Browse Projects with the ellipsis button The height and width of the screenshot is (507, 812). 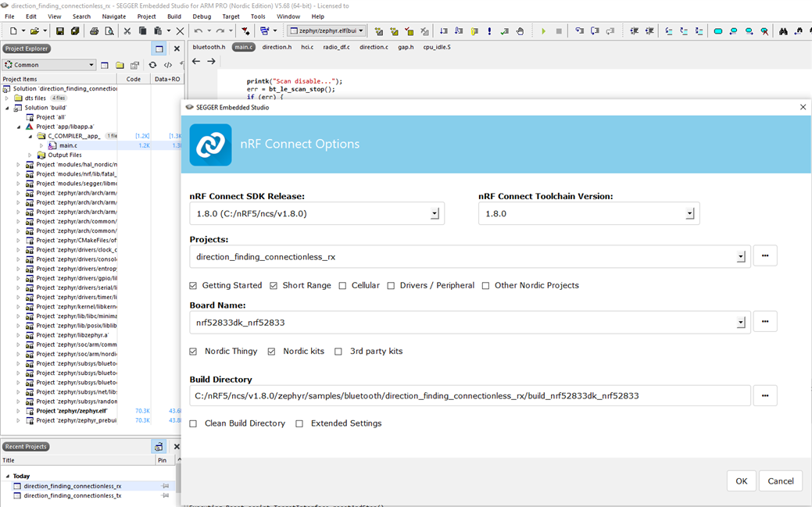[765, 255]
